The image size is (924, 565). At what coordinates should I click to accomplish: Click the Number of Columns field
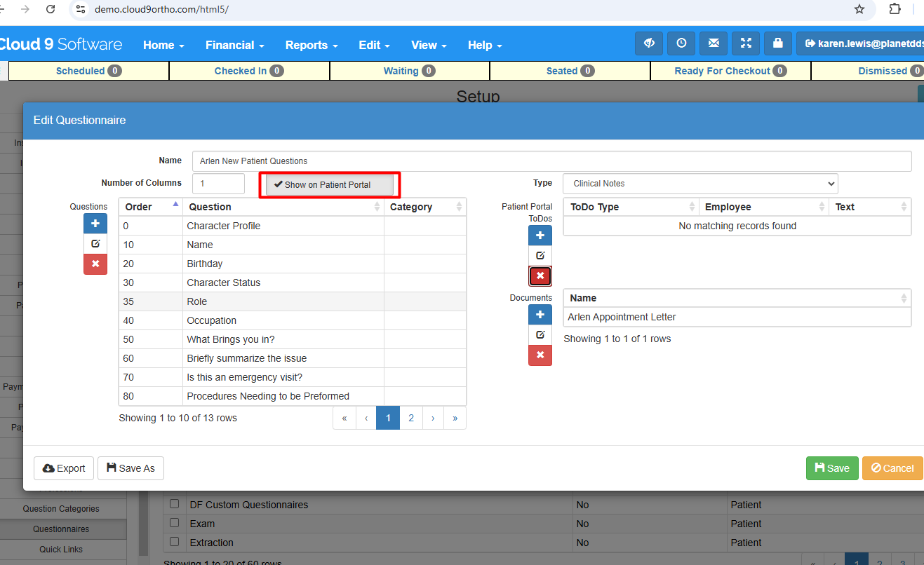point(218,184)
